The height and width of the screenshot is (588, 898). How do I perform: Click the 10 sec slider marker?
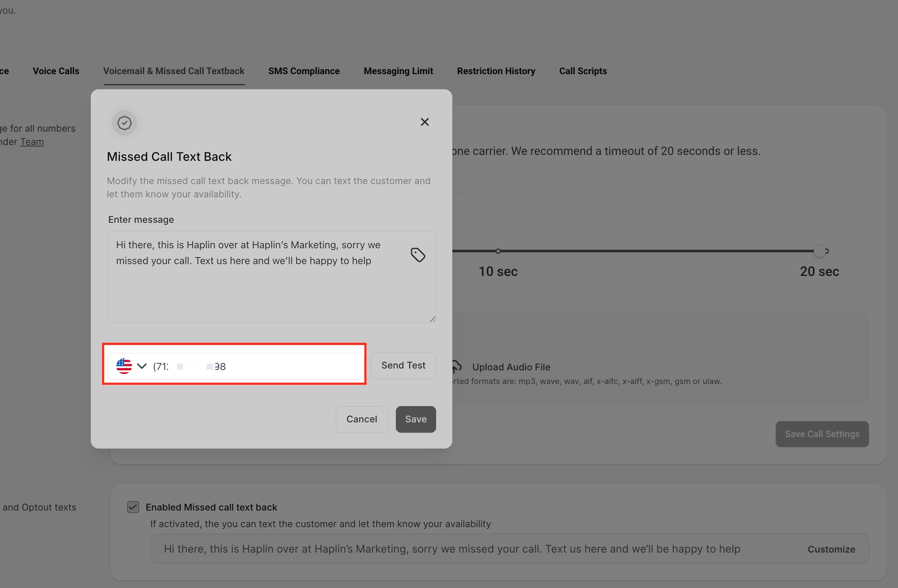[x=498, y=251]
